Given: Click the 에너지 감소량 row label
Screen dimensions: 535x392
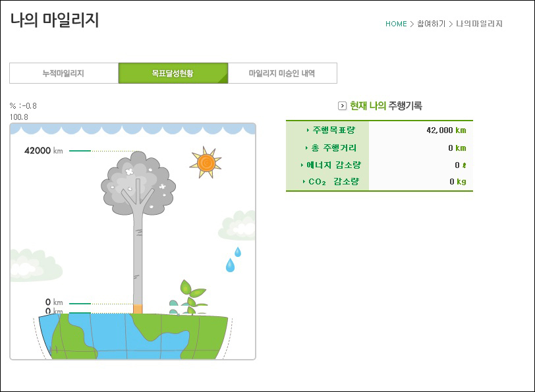Looking at the screenshot, I should pyautogui.click(x=329, y=165).
